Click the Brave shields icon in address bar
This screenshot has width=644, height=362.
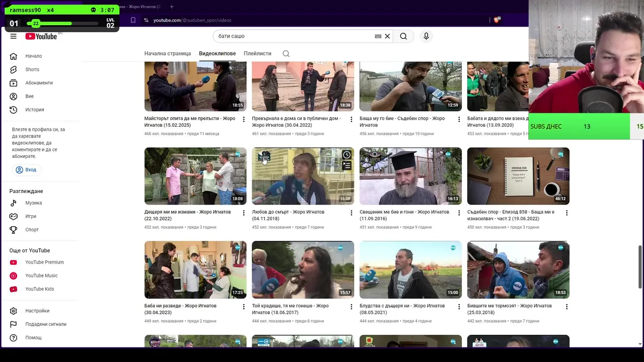pos(497,20)
